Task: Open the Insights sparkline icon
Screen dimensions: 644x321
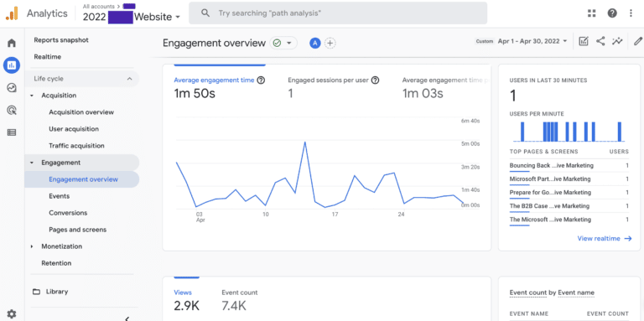Action: [617, 41]
